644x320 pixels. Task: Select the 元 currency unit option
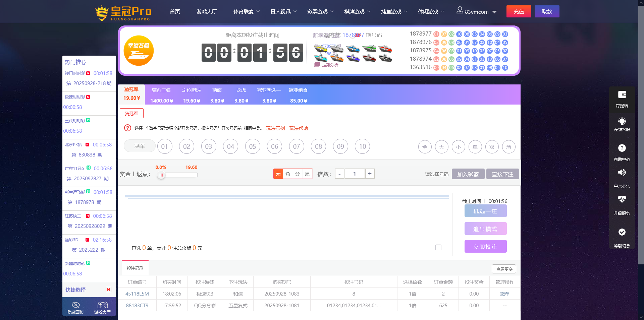(x=278, y=174)
